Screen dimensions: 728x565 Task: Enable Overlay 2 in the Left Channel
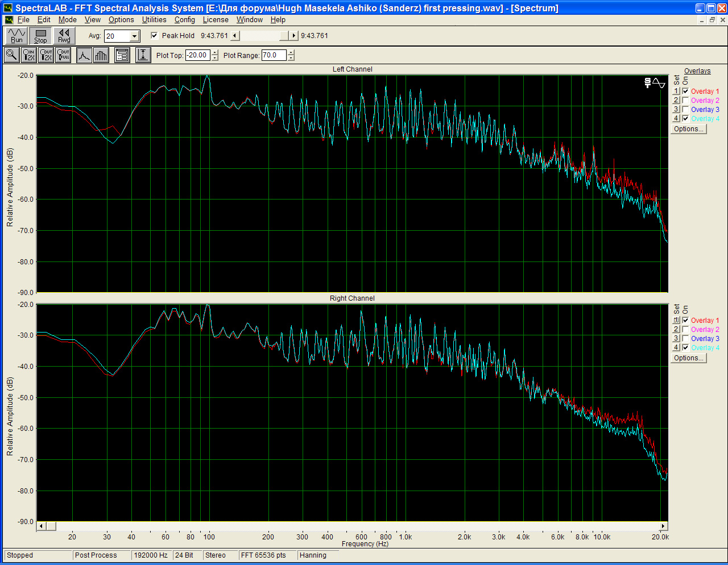click(685, 101)
